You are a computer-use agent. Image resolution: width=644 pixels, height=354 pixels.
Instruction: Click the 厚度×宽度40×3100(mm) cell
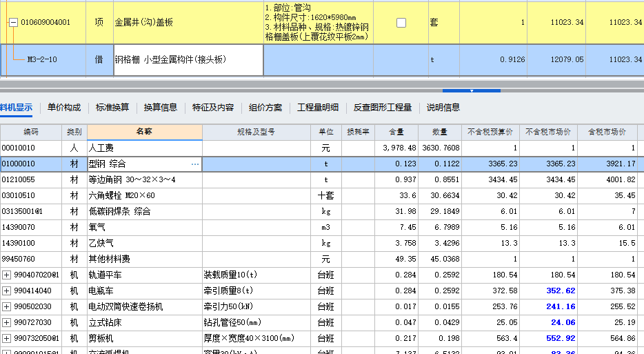tap(256, 339)
